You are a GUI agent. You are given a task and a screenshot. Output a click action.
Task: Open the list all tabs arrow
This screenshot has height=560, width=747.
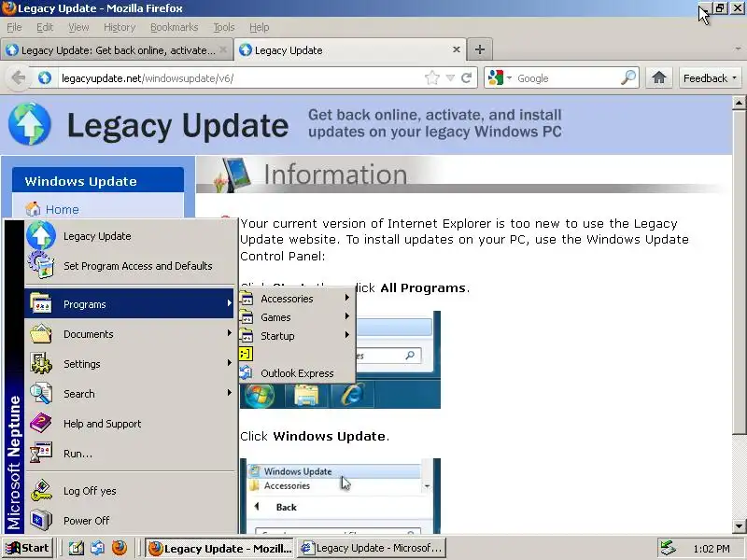tap(738, 49)
